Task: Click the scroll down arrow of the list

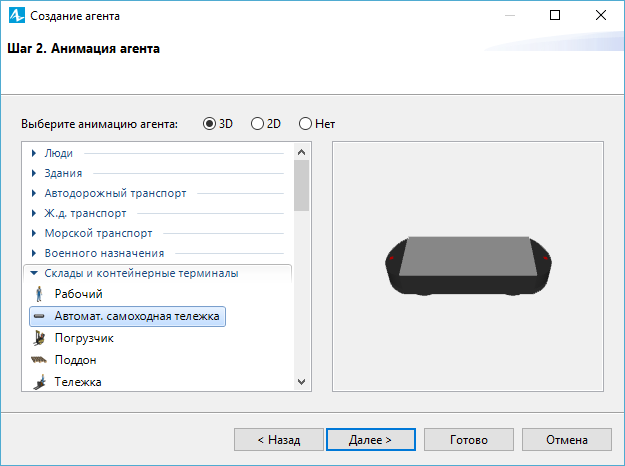Action: 302,382
